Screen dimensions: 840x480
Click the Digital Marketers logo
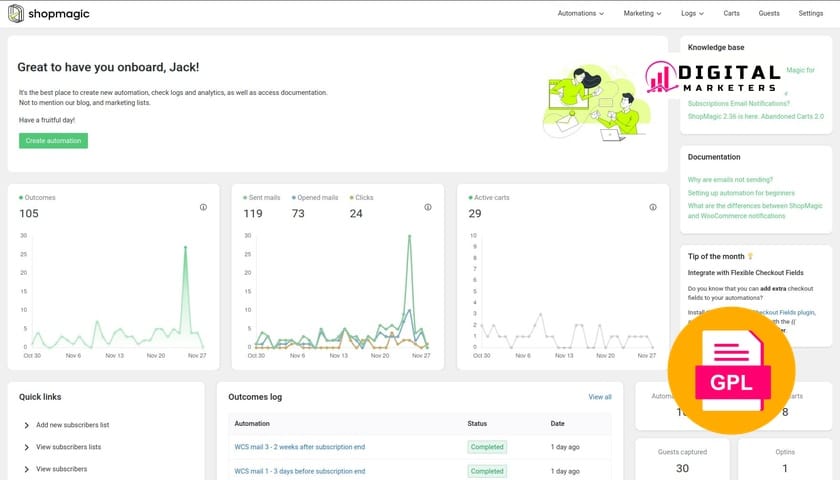[712, 78]
